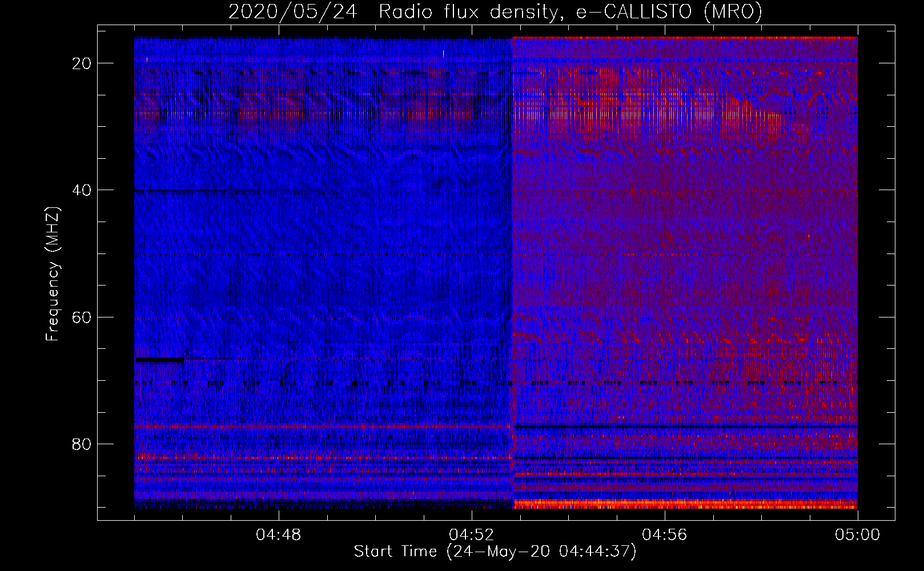Screen dimensions: 924x571
Task: Select the 80 frequency tick label
Action: coord(82,444)
